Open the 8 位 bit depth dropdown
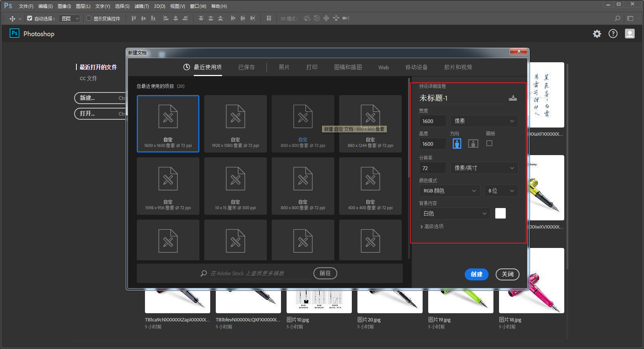 coord(501,191)
